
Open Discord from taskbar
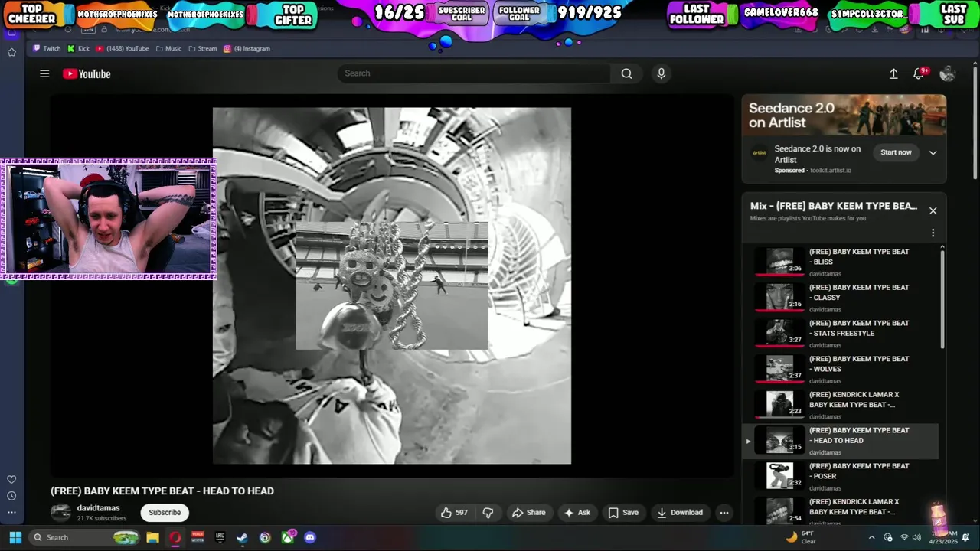(x=310, y=537)
